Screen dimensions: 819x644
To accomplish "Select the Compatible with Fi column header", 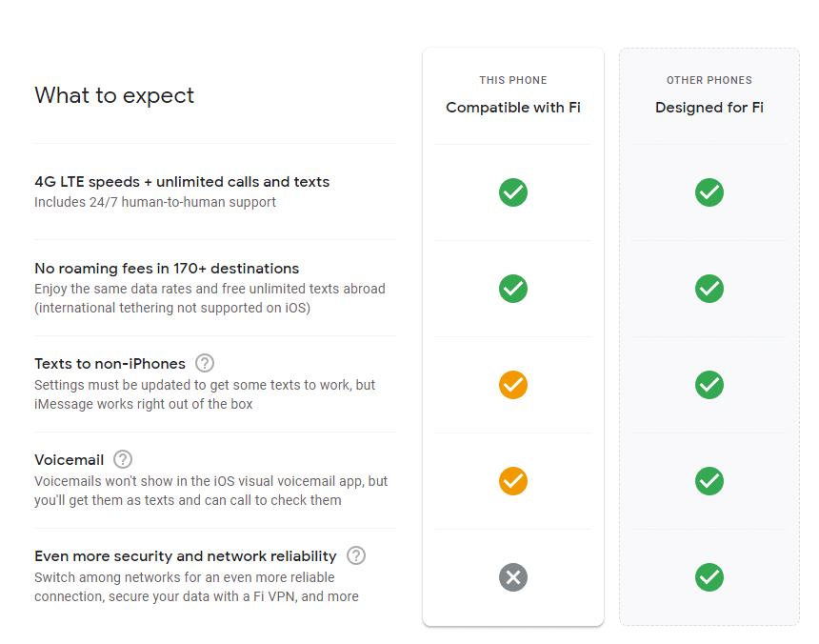I will (x=513, y=107).
